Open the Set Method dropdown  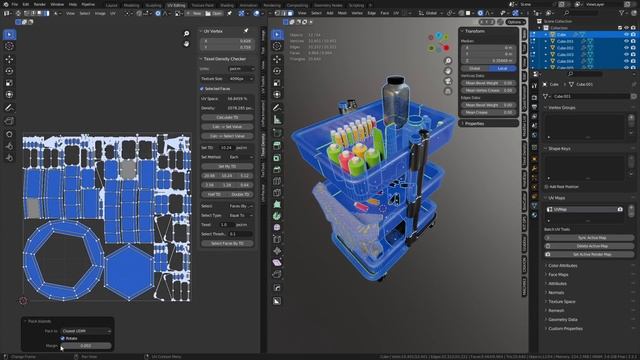coord(241,157)
